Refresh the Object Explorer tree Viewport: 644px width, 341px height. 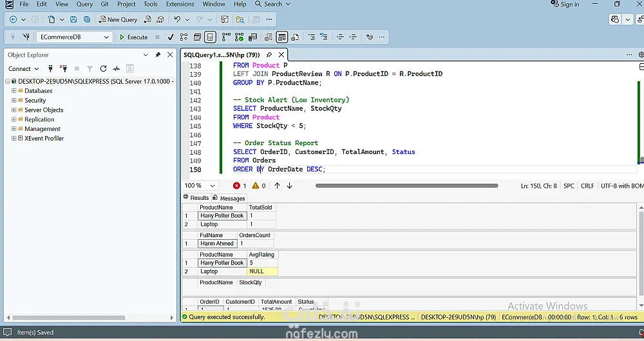[x=103, y=69]
